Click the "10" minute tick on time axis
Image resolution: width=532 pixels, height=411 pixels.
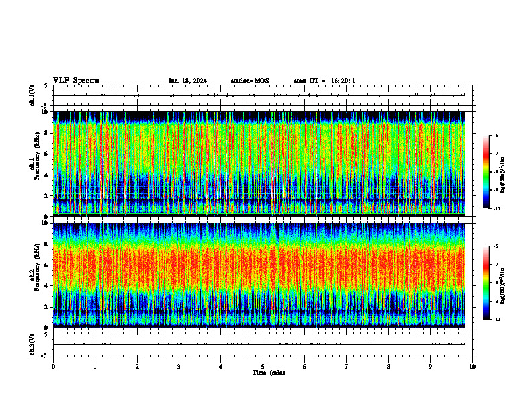click(472, 367)
